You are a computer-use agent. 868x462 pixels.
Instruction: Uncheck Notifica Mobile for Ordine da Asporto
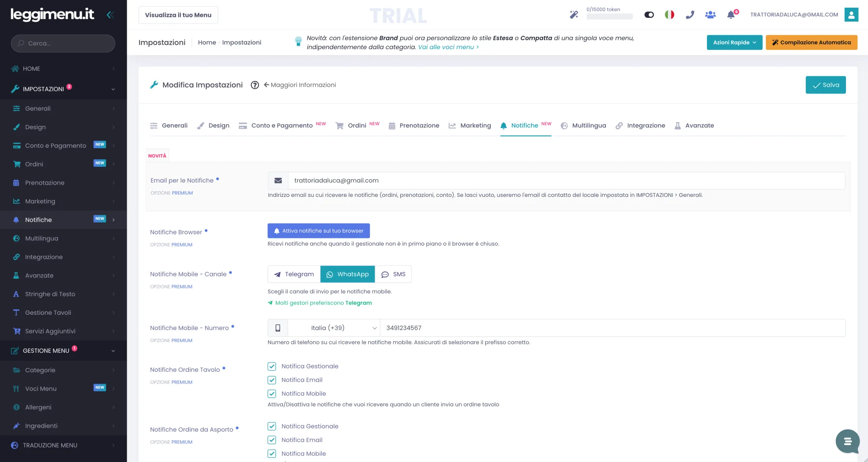[272, 454]
